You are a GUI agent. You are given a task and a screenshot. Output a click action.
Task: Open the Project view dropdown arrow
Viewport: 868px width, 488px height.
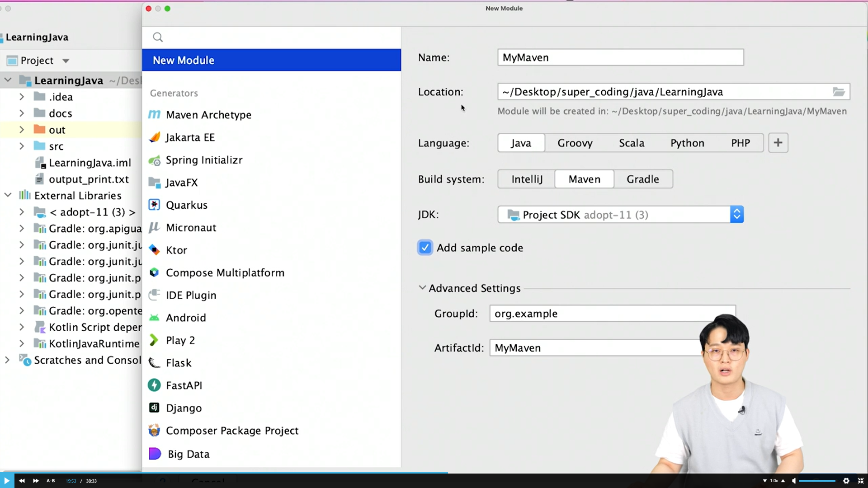[66, 61]
